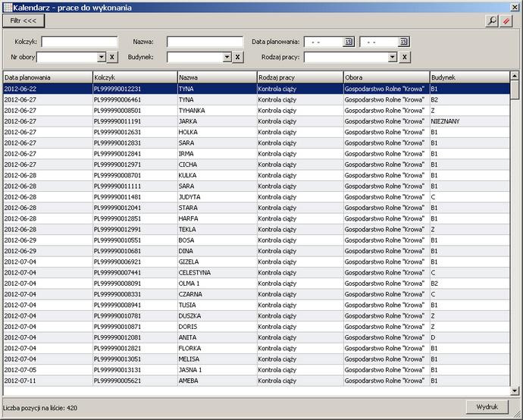
Task: Open the Rodzaj pracy dropdown list
Action: (x=393, y=57)
